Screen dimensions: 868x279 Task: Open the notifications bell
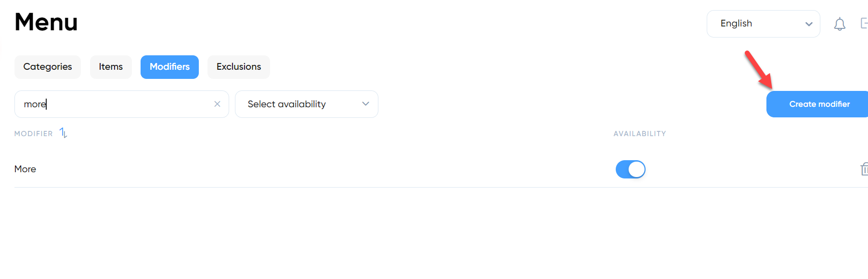(840, 24)
